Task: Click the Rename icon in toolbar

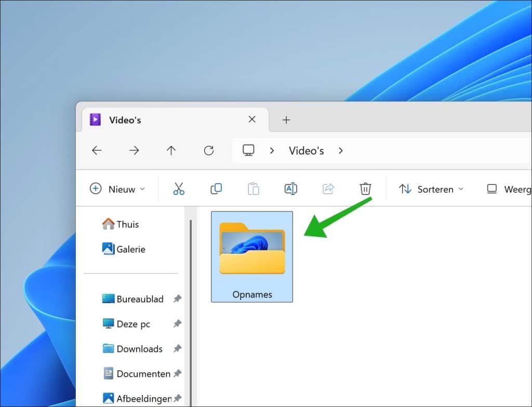Action: (x=291, y=189)
